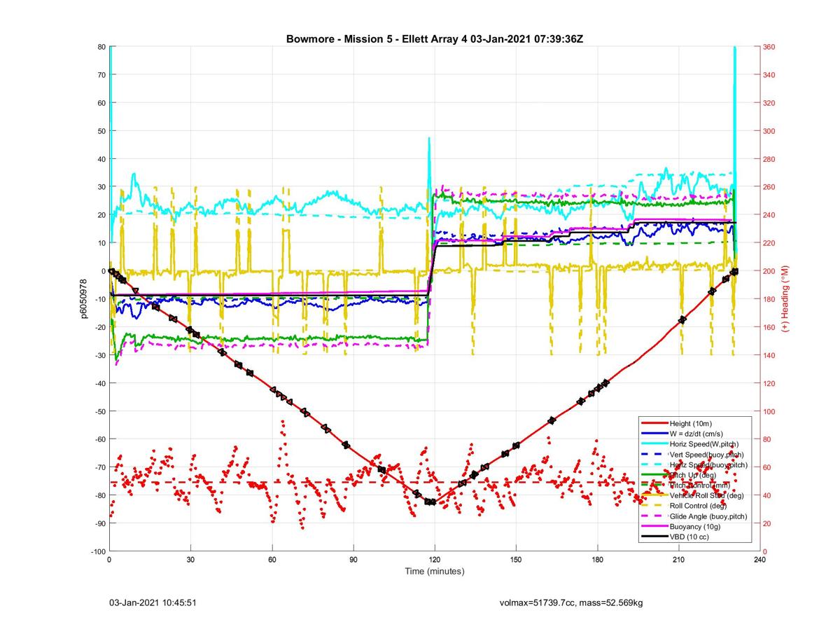Click the x-axis tick label '60'
Image resolution: width=840 pixels, height=620 pixels.
coord(272,560)
